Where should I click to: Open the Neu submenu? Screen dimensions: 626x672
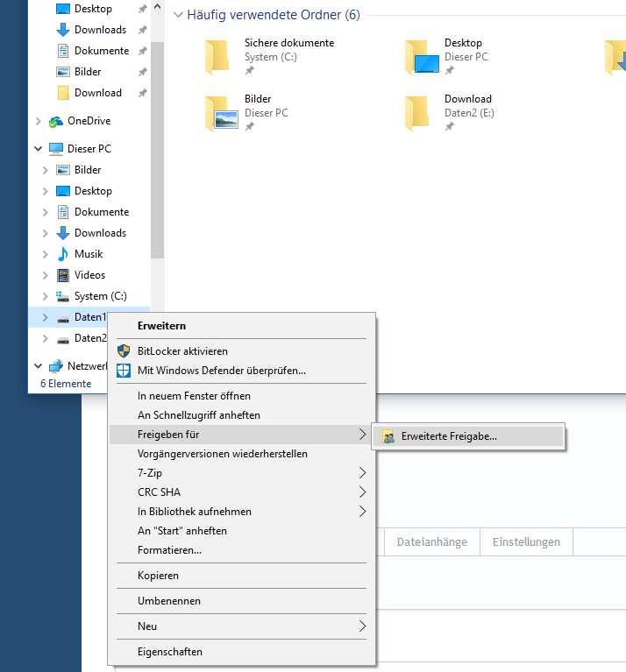[x=242, y=626]
